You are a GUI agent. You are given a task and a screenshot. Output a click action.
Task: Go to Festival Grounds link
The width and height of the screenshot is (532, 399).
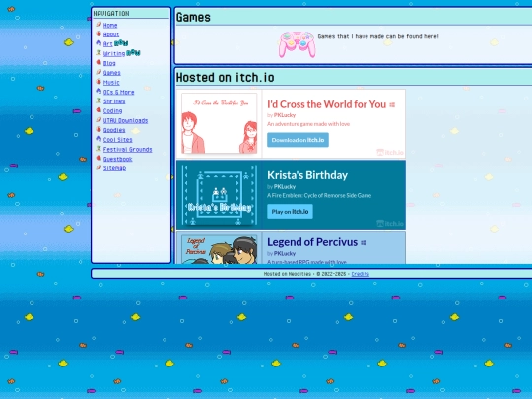[x=127, y=150]
